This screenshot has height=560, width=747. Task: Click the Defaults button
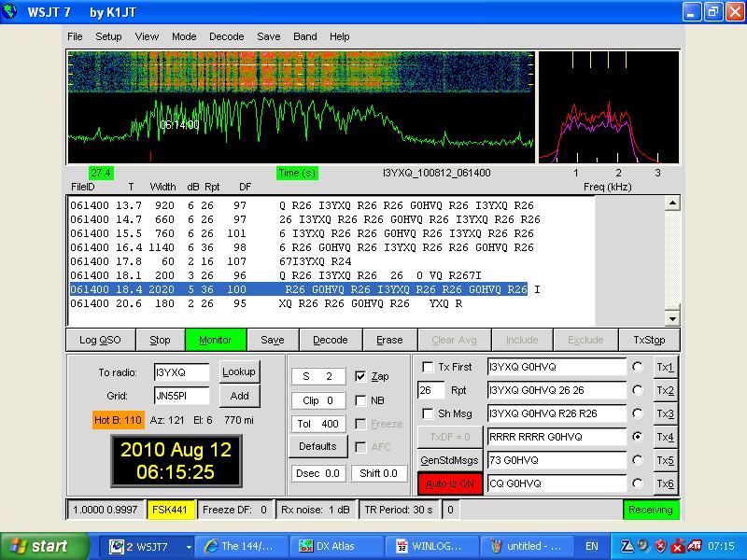click(317, 446)
